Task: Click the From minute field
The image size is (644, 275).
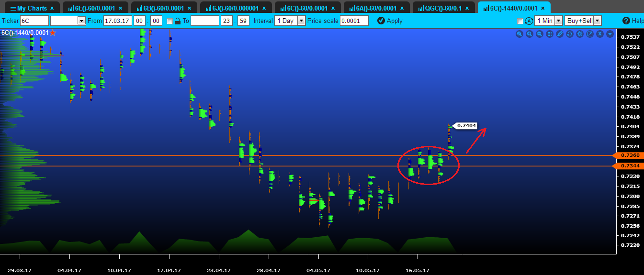Action: click(156, 21)
